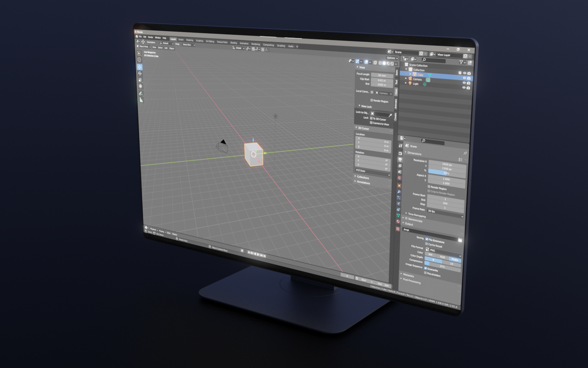Enable Render Region in the View panel

click(372, 100)
